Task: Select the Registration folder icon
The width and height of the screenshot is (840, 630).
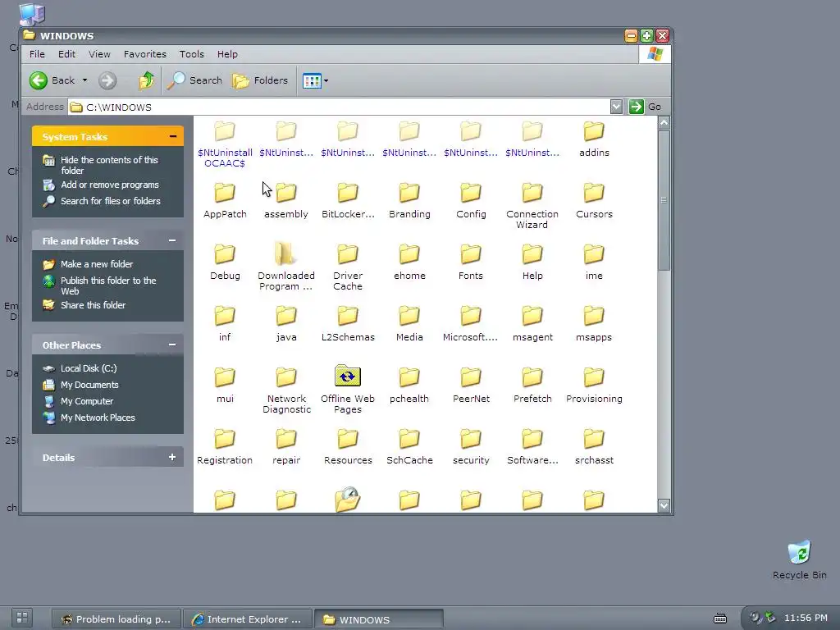Action: pos(225,440)
